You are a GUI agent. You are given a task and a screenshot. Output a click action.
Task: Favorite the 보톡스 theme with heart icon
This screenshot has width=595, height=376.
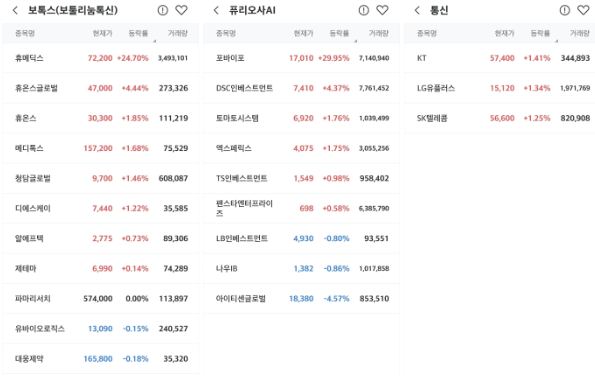click(181, 10)
